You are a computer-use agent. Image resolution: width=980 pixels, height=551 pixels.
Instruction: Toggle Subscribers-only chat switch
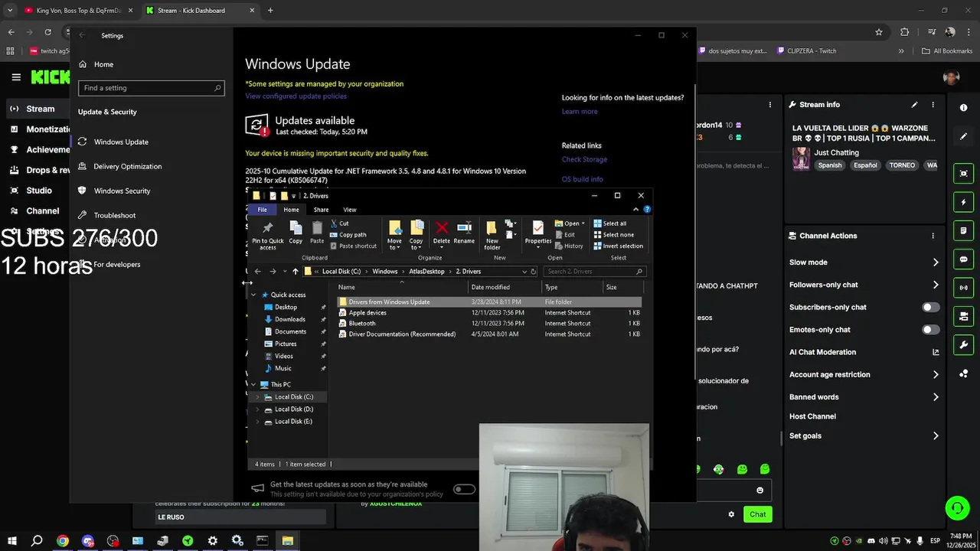point(930,307)
